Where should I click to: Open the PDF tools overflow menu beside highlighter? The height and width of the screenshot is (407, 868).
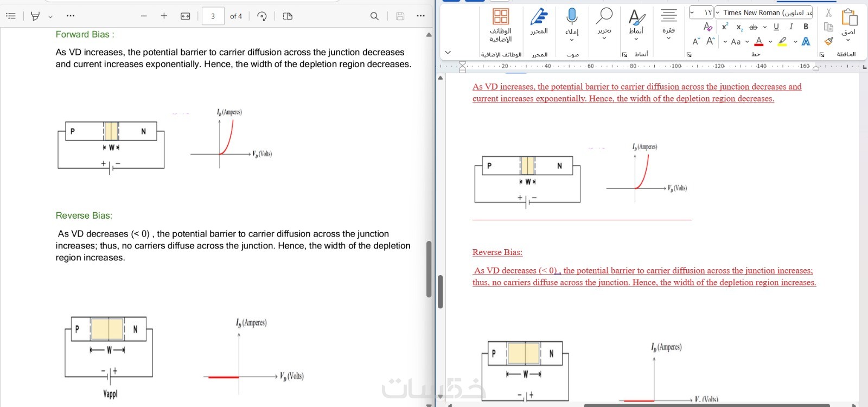(x=71, y=16)
